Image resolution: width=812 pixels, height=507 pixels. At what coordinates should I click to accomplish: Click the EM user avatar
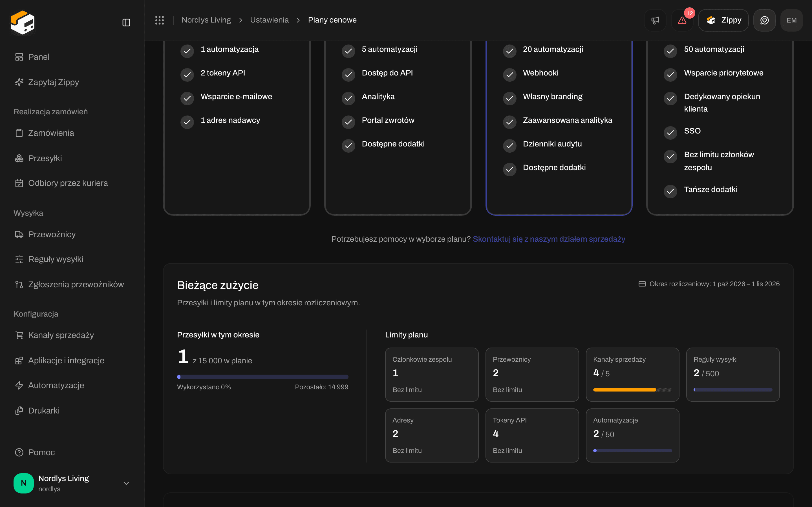(x=791, y=20)
